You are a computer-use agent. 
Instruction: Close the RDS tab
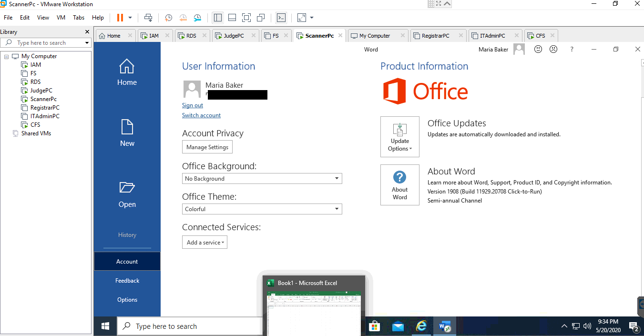204,35
